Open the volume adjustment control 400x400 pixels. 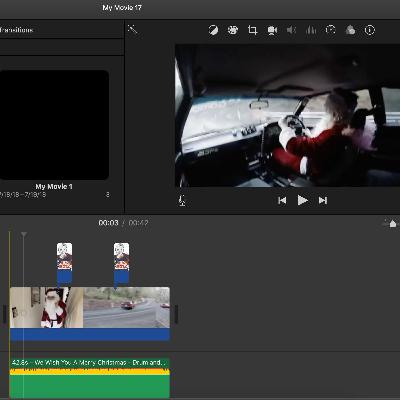(x=291, y=30)
